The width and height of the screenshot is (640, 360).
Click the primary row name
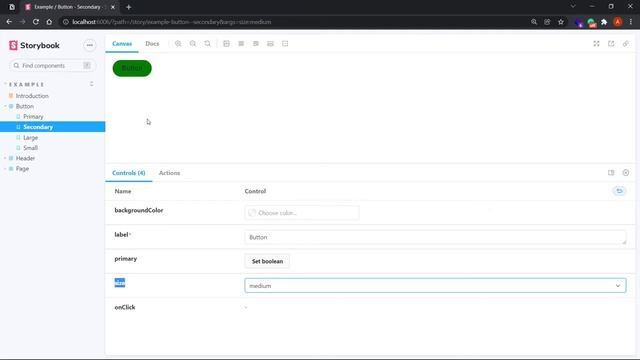pos(126,259)
